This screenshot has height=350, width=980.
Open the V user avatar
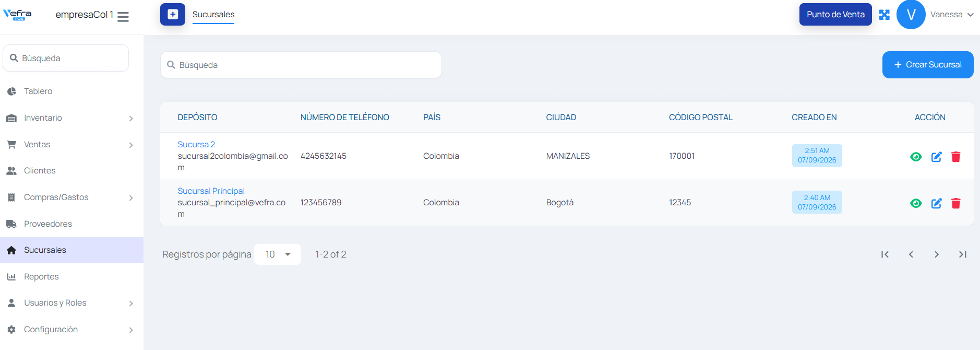click(x=911, y=15)
